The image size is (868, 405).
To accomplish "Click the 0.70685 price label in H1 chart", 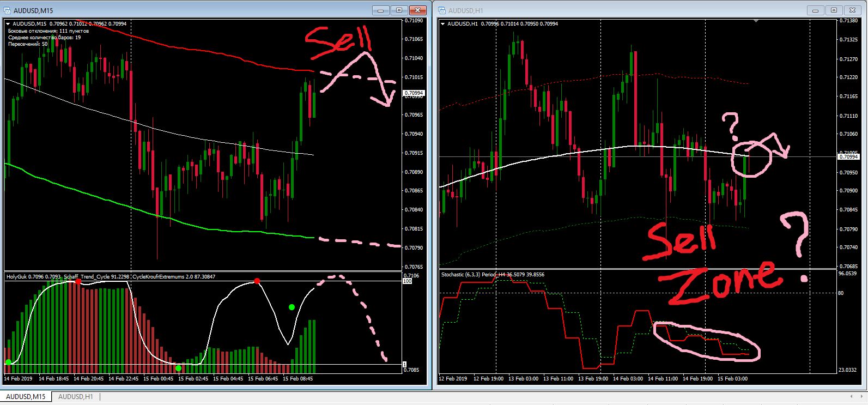I will (849, 267).
